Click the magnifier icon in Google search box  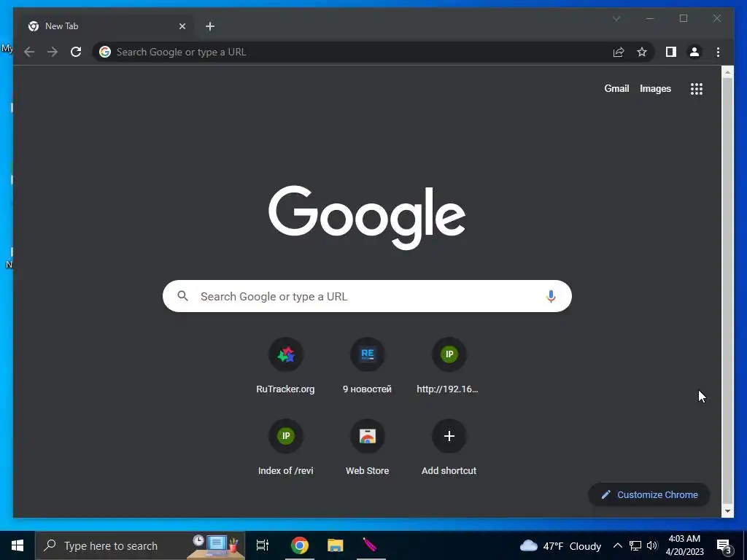(182, 296)
